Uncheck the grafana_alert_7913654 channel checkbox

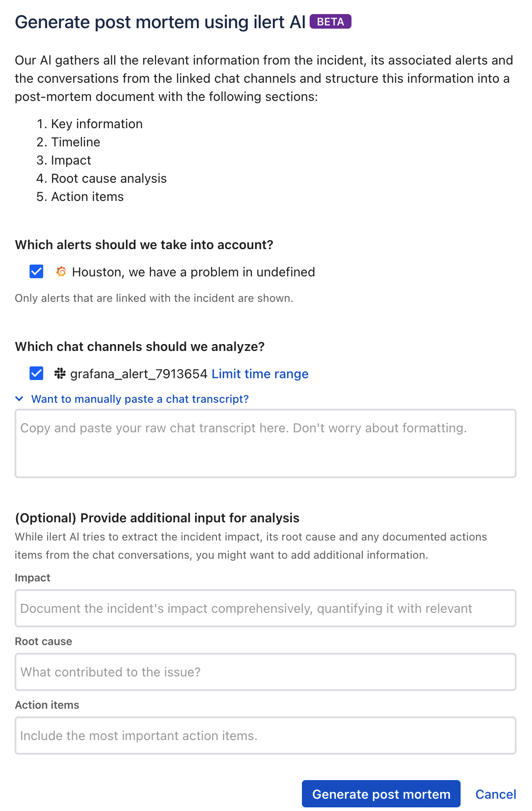(36, 374)
